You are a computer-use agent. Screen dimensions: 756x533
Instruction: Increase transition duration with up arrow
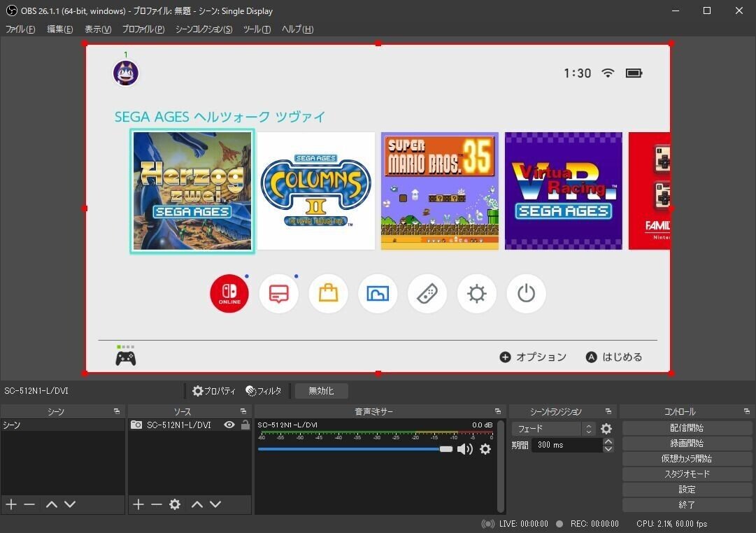(x=608, y=441)
